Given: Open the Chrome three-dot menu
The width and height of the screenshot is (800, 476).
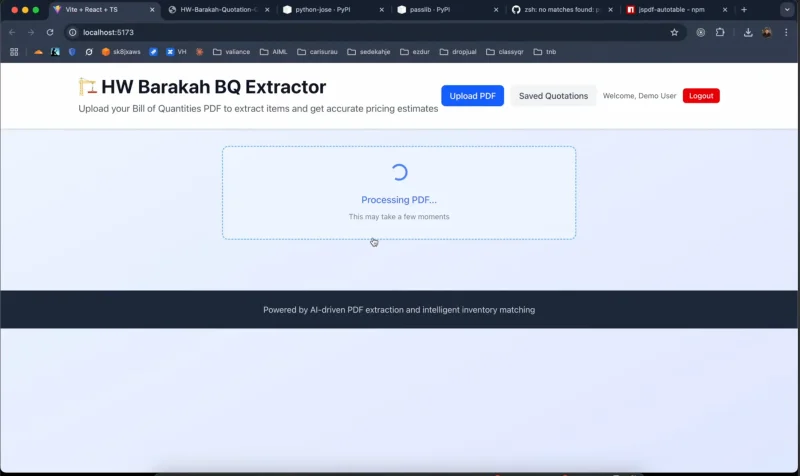Looking at the screenshot, I should 786,32.
